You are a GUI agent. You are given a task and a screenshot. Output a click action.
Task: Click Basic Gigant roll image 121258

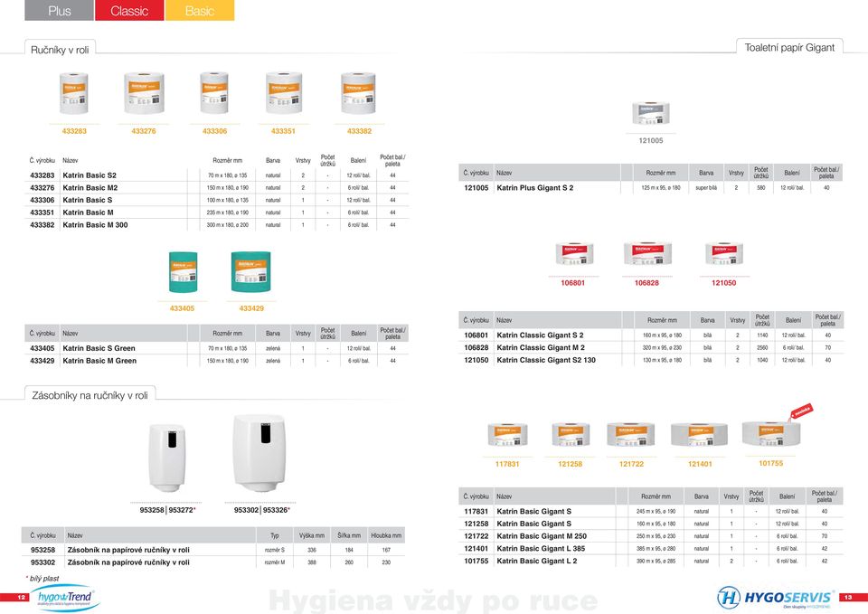571,435
